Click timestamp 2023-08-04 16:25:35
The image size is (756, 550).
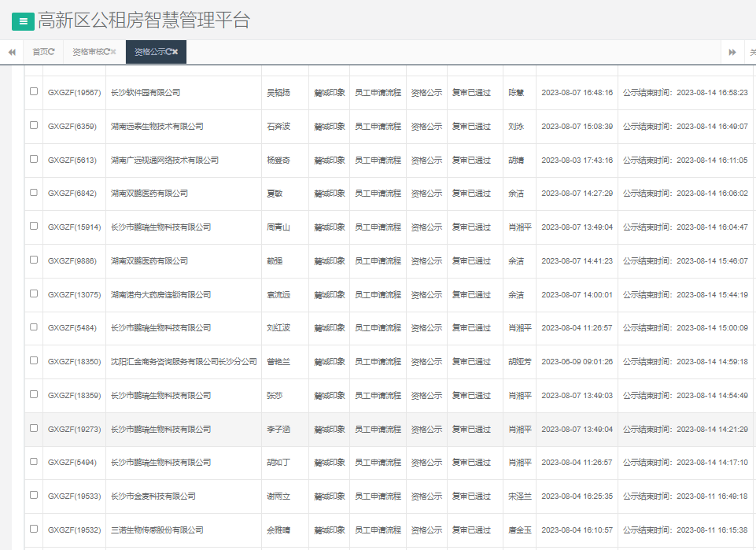(577, 496)
